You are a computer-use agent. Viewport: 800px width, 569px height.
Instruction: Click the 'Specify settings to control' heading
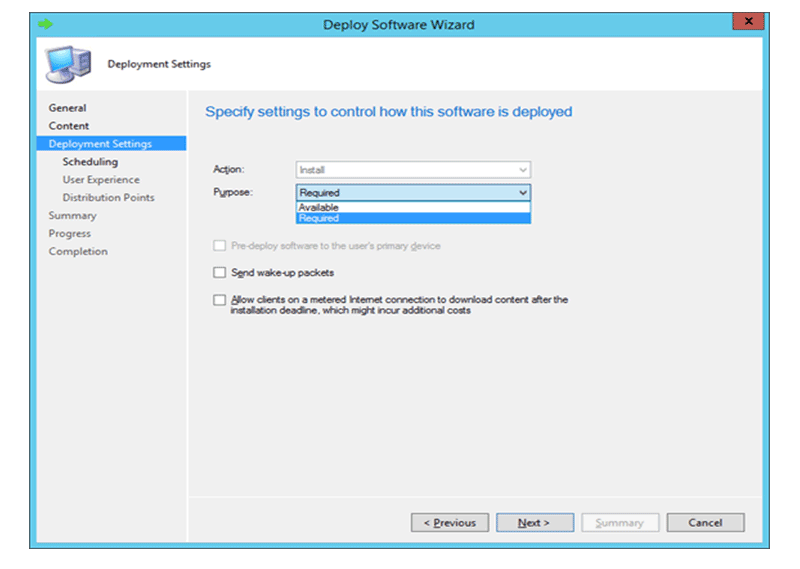click(x=389, y=112)
